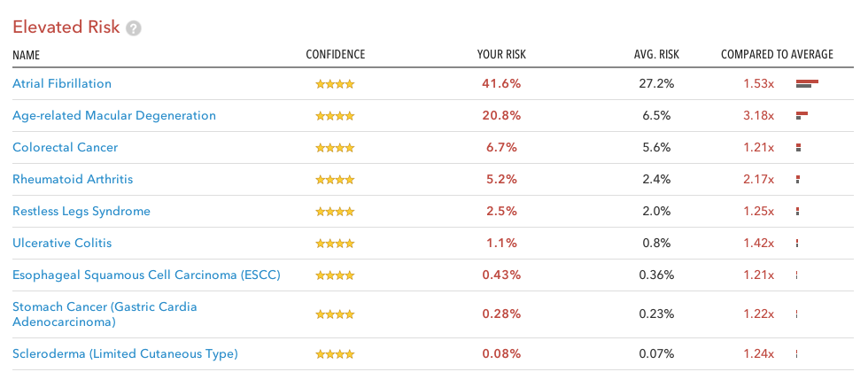The image size is (868, 372).
Task: Open Scleroderma Limited Cutaneous Type link
Action: pos(125,353)
